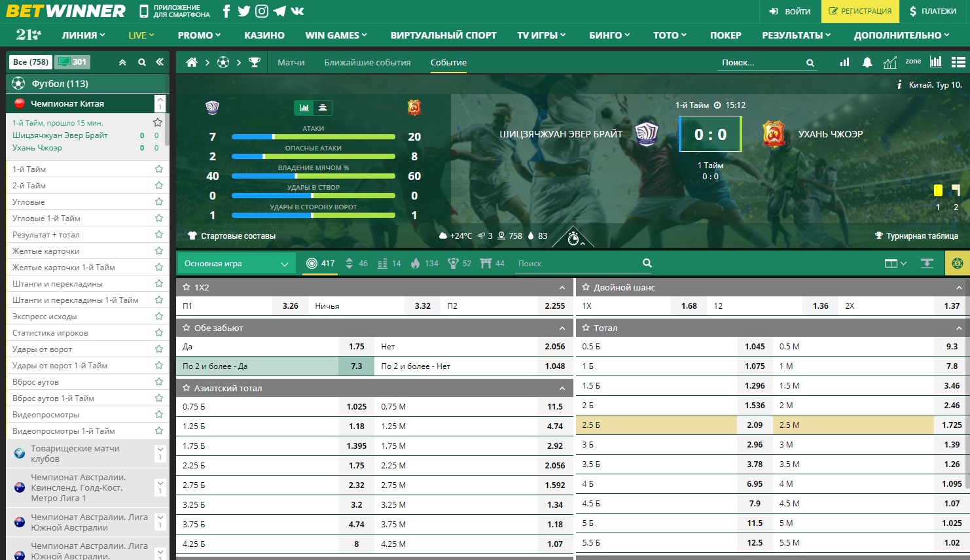Open the Twitter social icon
The image size is (970, 560).
pos(243,11)
